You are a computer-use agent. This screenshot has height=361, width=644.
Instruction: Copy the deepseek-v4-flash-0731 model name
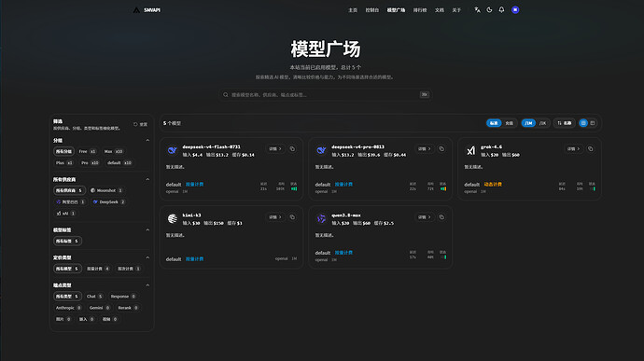[292, 148]
